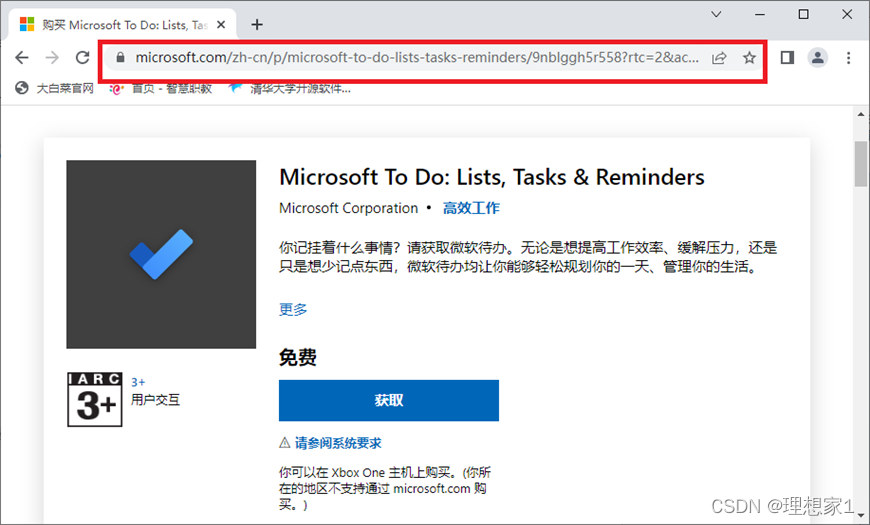Share this page via share icon
This screenshot has height=525, width=870.
click(719, 58)
